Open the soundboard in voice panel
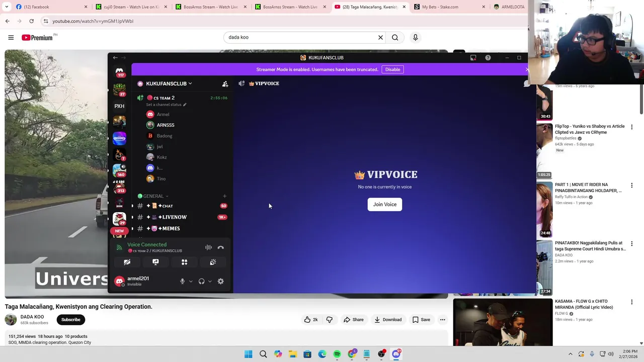Viewport: 644px width, 362px height. [213, 262]
